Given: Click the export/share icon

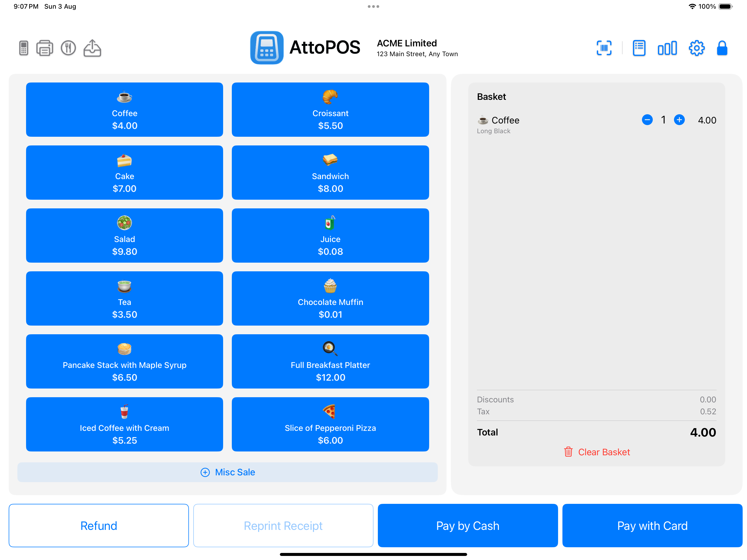Looking at the screenshot, I should [92, 48].
